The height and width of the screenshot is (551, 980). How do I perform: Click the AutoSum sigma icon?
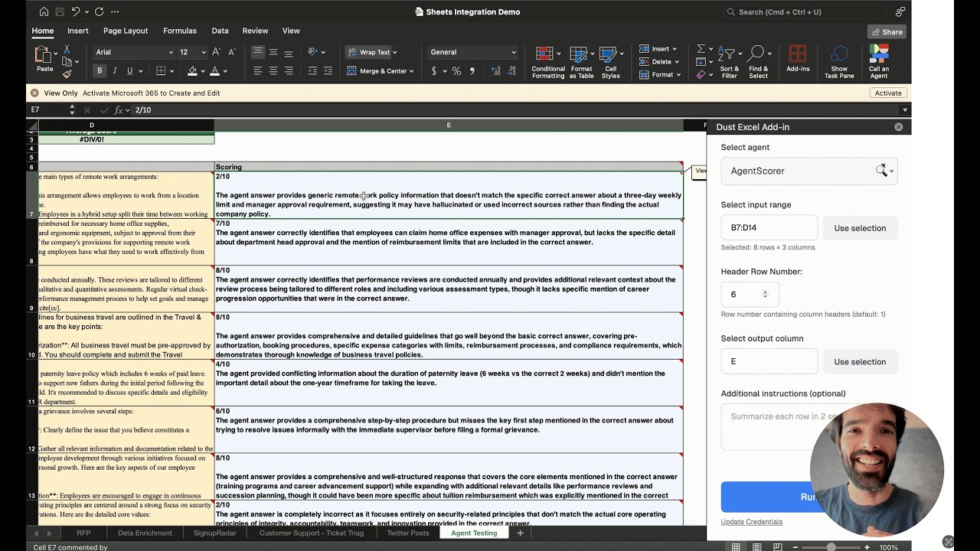[x=701, y=49]
